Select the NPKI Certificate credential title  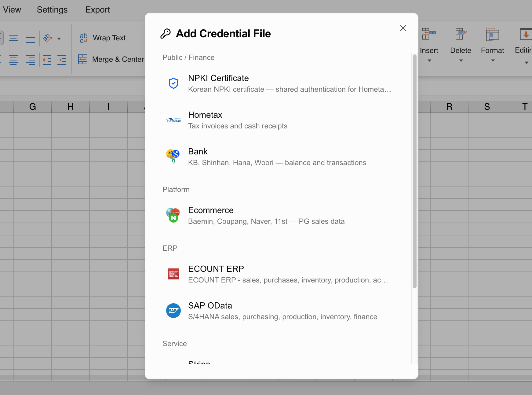click(218, 78)
